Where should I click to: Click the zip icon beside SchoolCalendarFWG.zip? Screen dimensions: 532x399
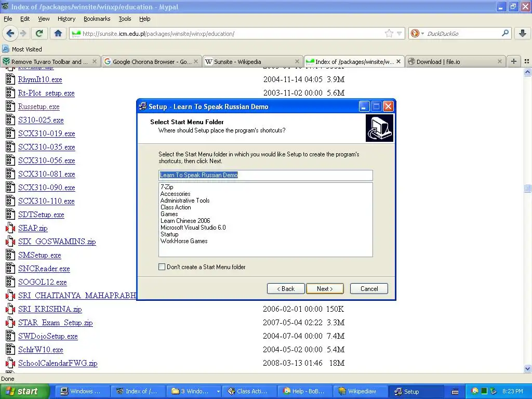coord(10,363)
